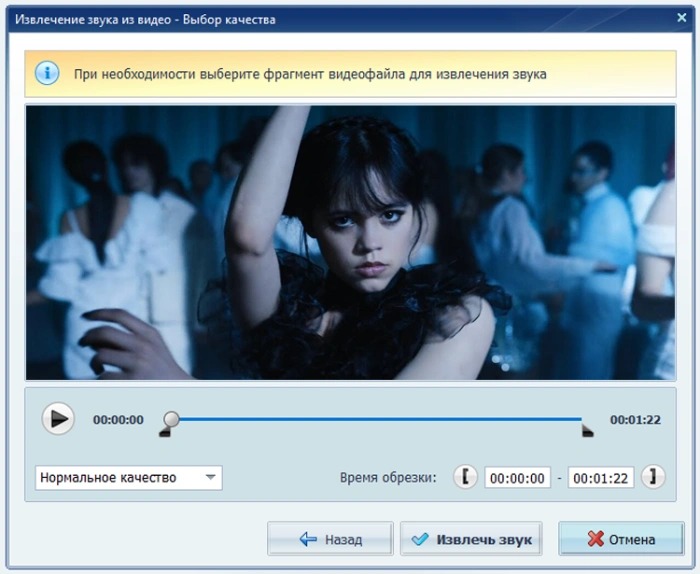
Task: Set trim end with right bracket icon
Action: [653, 477]
